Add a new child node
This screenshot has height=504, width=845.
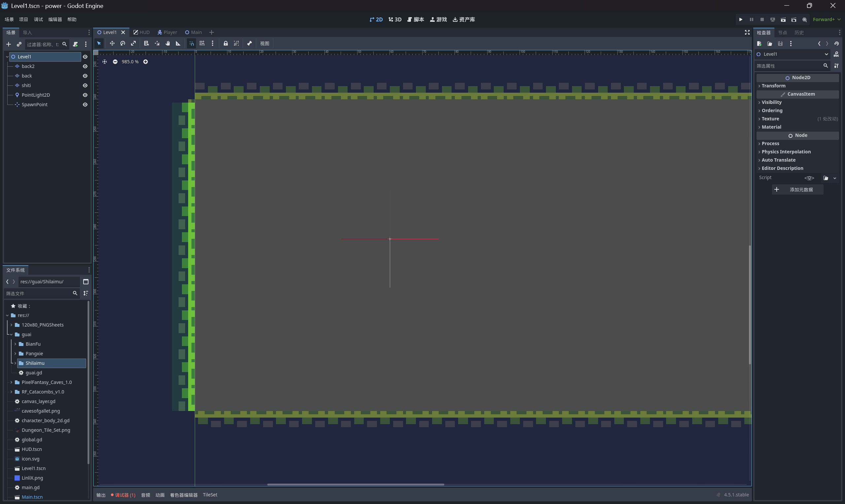9,44
